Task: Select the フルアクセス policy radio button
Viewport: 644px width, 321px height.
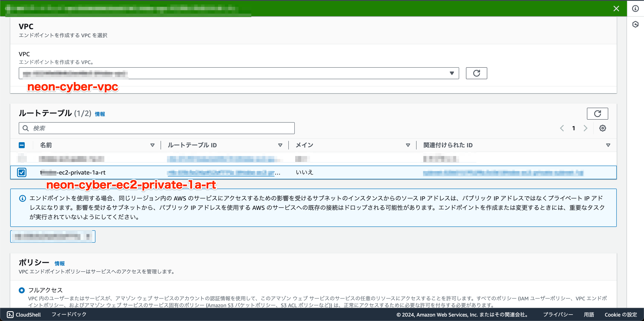Action: (22, 290)
